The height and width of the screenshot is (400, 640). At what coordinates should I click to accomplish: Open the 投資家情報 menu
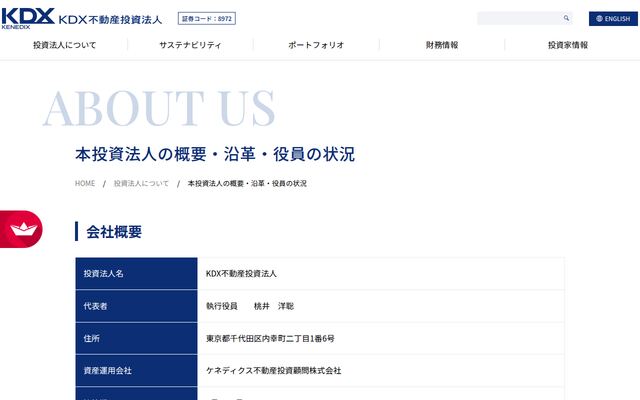568,45
